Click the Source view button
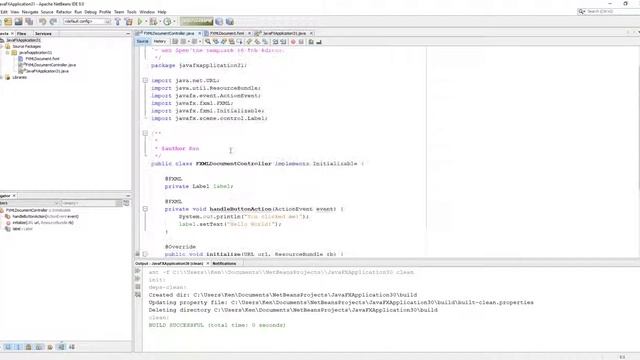640x360 pixels. pyautogui.click(x=142, y=42)
